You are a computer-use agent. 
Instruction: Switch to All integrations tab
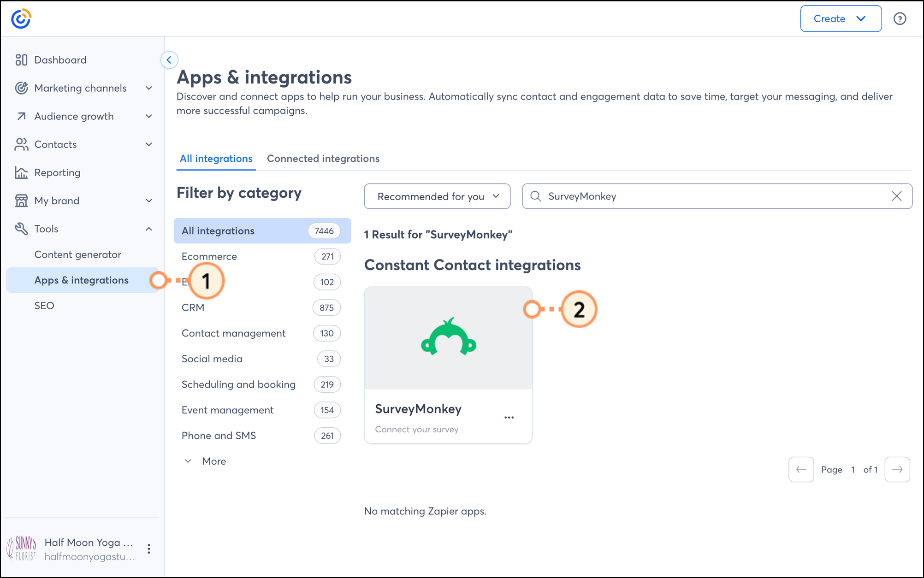[x=216, y=159]
